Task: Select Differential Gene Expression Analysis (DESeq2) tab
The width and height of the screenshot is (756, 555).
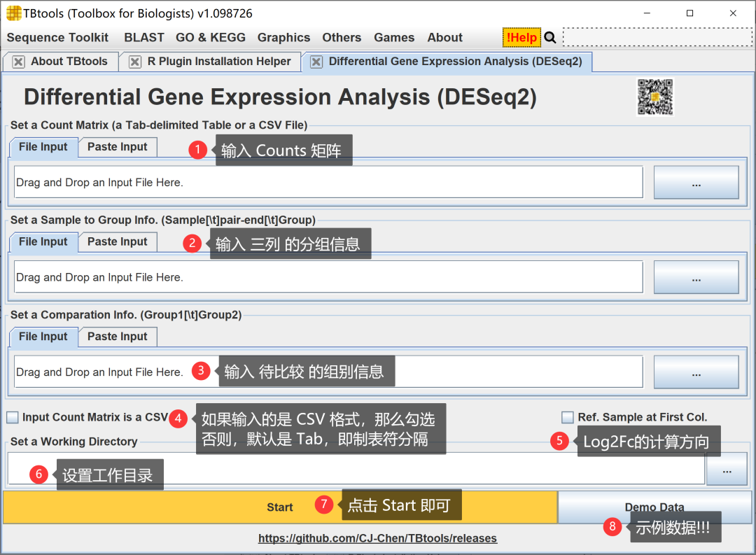Action: coord(455,61)
